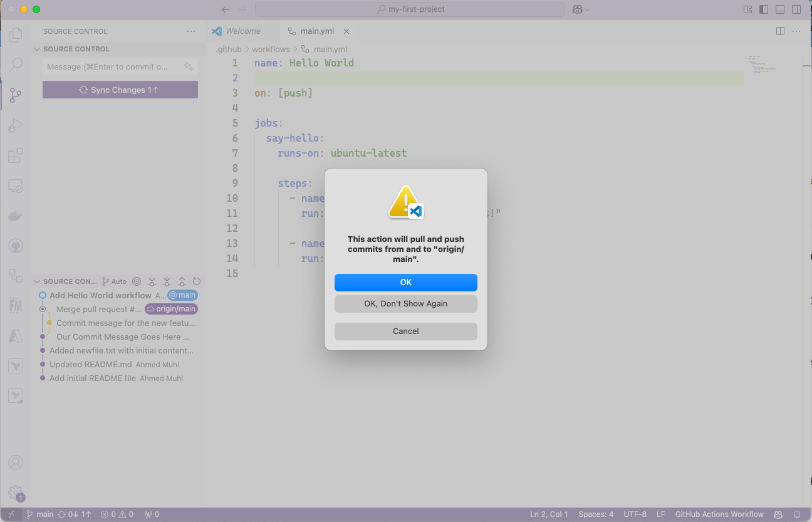812x522 pixels.
Task: Select the Source Control activity bar icon
Action: tap(16, 95)
